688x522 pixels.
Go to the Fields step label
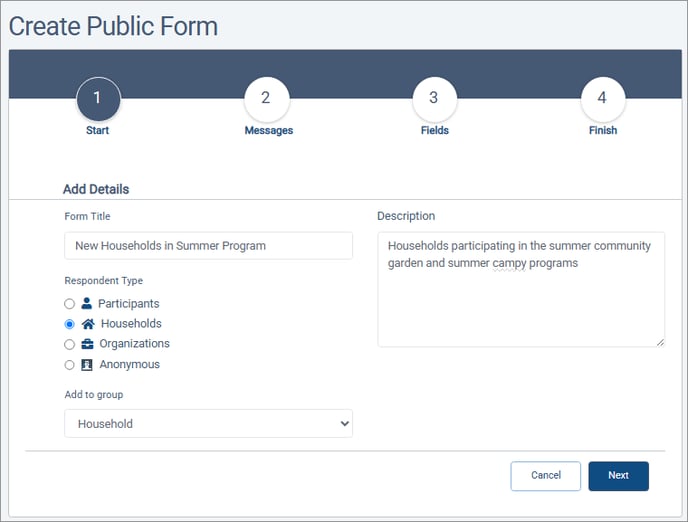(434, 130)
